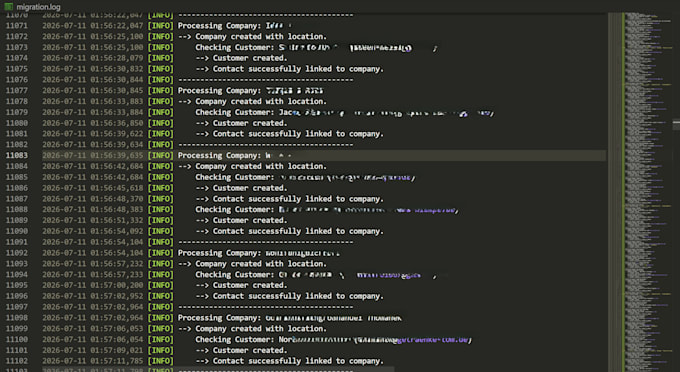This screenshot has width=680, height=372.
Task: Click line number 11090
Action: tap(16, 231)
